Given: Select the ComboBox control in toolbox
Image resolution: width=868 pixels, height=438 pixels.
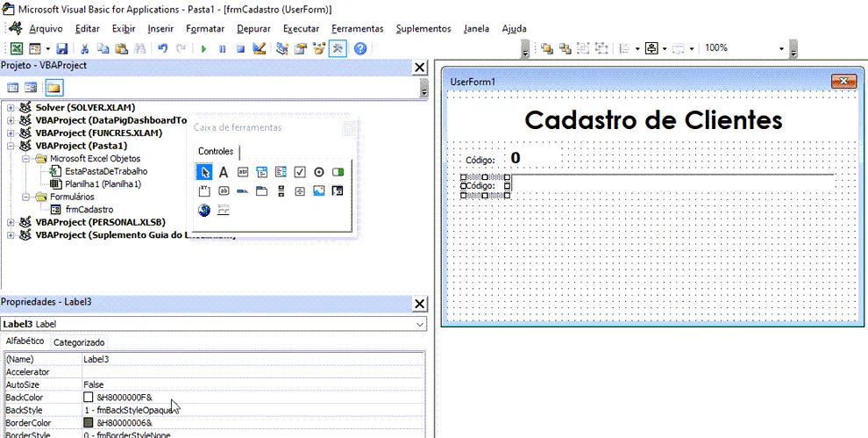Looking at the screenshot, I should (x=261, y=172).
